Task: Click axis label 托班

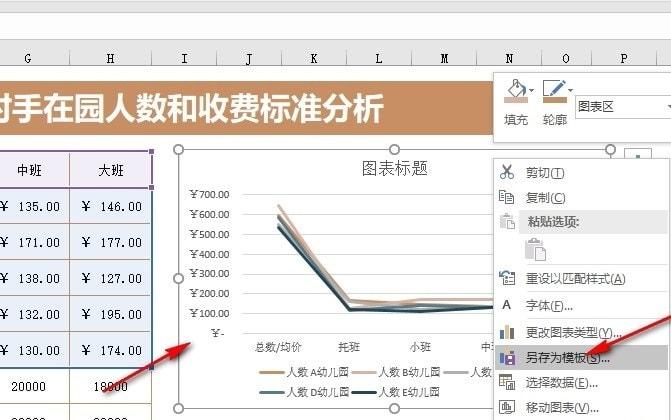Action: pos(349,347)
